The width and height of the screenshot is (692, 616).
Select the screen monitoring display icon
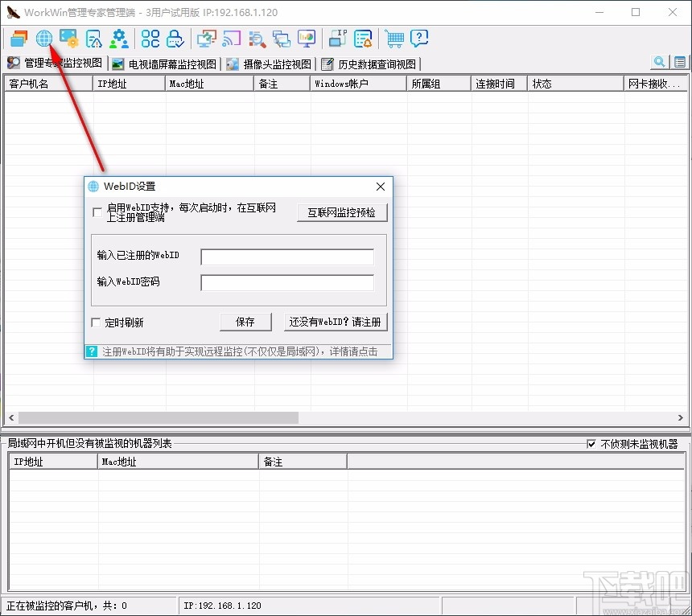[x=68, y=38]
